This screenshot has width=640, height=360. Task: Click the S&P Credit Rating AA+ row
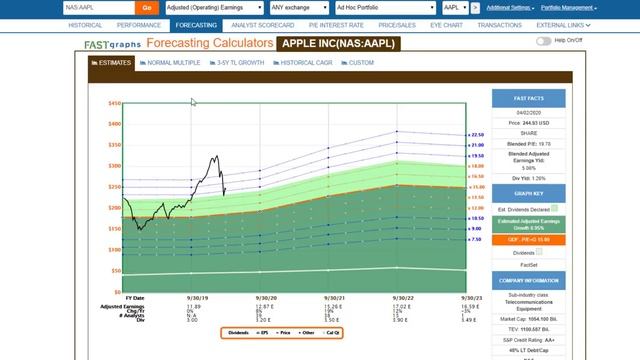tap(529, 340)
